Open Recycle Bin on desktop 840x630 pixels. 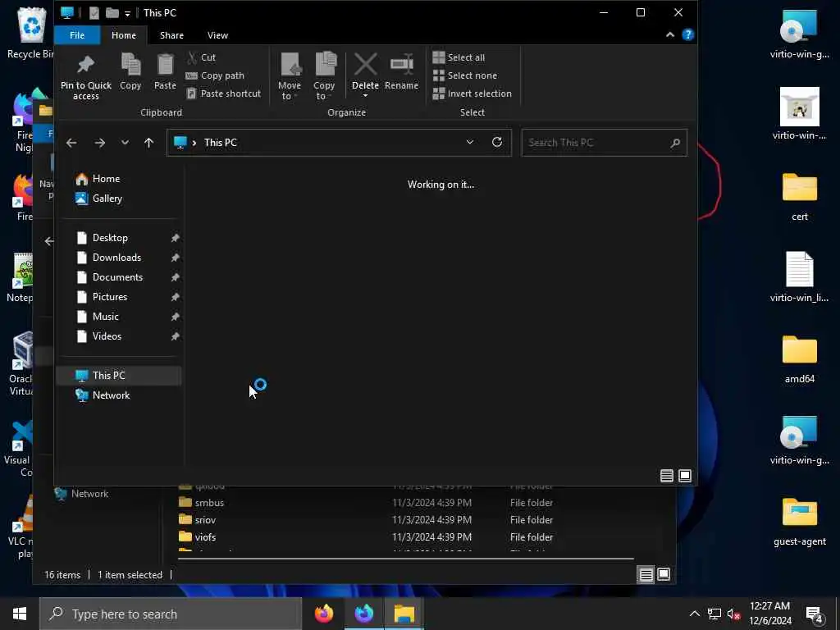tap(31, 32)
